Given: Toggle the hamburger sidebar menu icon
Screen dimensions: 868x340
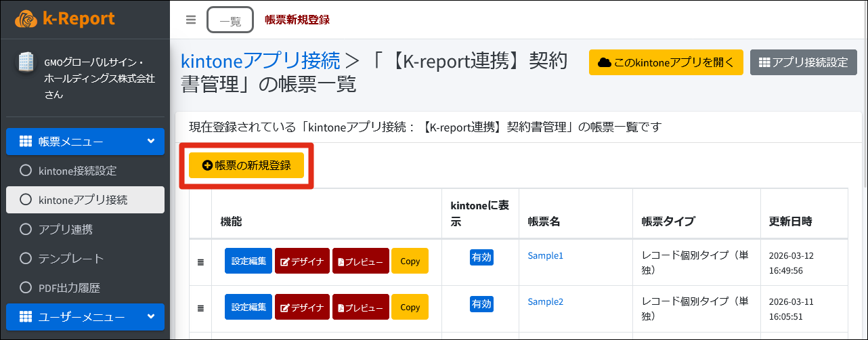Looking at the screenshot, I should [x=191, y=20].
